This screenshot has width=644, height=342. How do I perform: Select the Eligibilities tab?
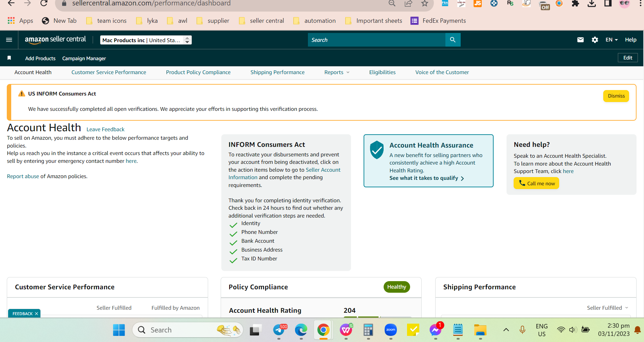click(x=382, y=72)
